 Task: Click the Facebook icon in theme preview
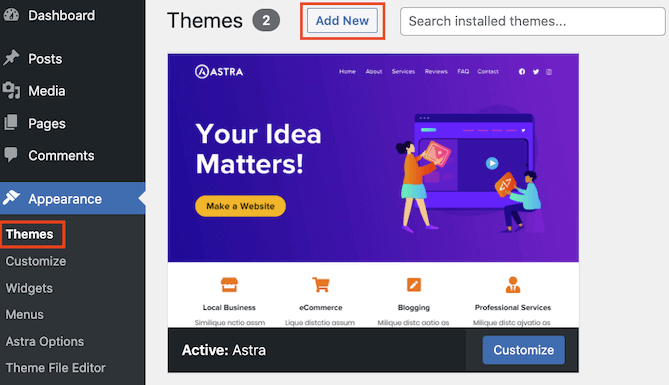(x=522, y=72)
